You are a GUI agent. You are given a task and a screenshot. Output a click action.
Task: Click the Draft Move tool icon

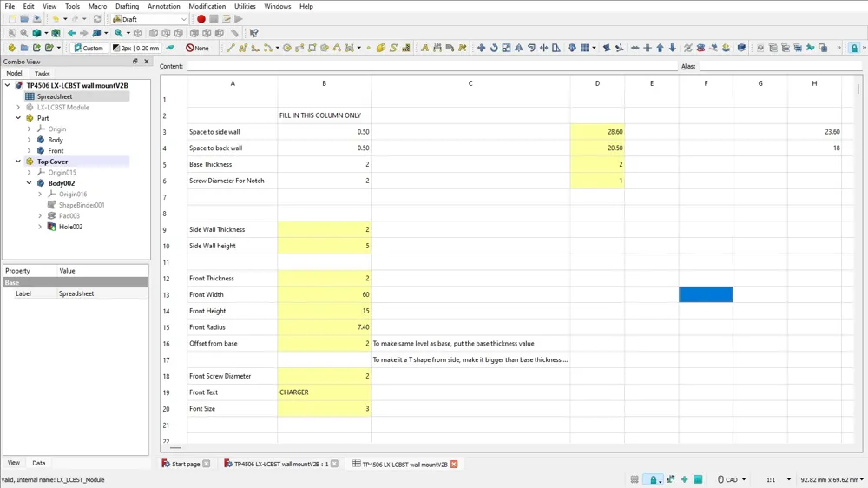coord(481,48)
